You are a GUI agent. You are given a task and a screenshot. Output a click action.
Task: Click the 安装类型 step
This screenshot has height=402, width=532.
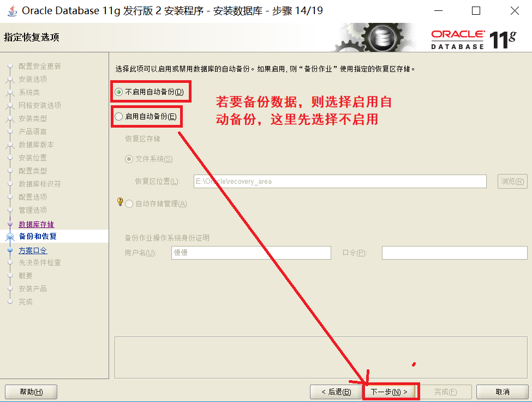pos(33,118)
